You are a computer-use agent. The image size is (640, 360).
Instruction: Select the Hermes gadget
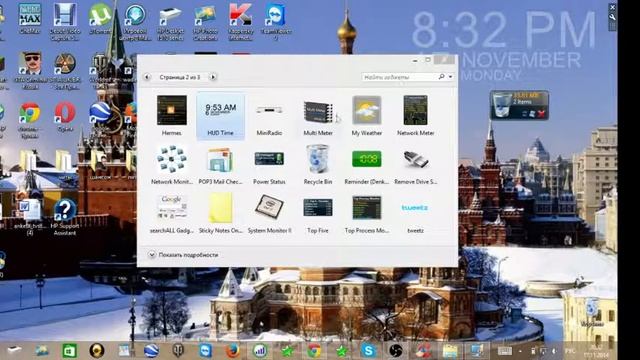(171, 116)
